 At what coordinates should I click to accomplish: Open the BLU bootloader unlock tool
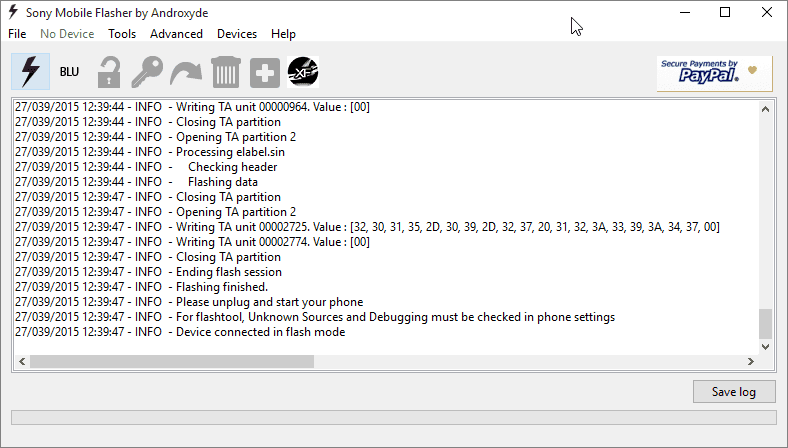click(x=69, y=71)
